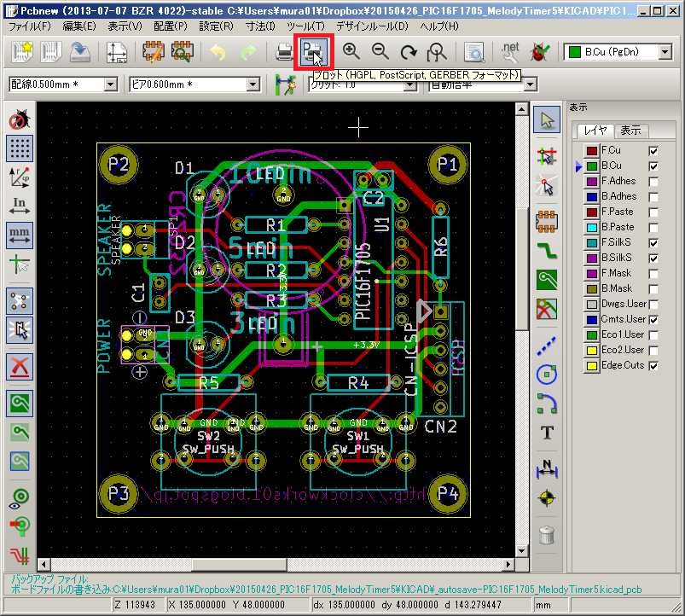Screen dimensions: 685x616
Task: Click the vertical scrollbar down arrow
Action: click(521, 550)
